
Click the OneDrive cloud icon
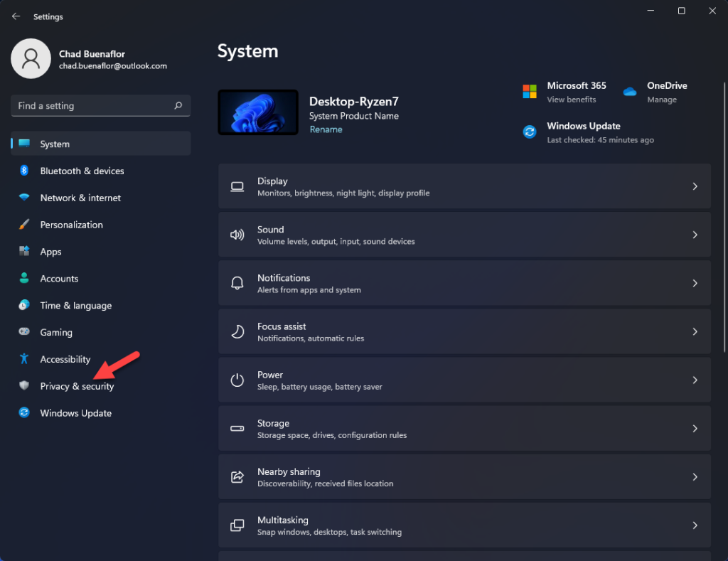(x=630, y=92)
